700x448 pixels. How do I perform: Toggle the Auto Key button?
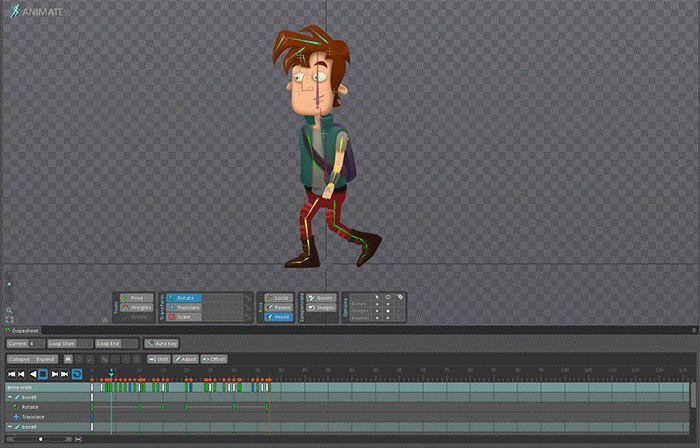[162, 344]
